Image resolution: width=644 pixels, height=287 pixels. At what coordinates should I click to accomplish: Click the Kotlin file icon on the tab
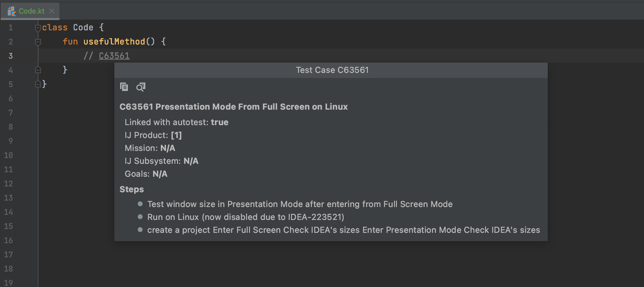[12, 11]
